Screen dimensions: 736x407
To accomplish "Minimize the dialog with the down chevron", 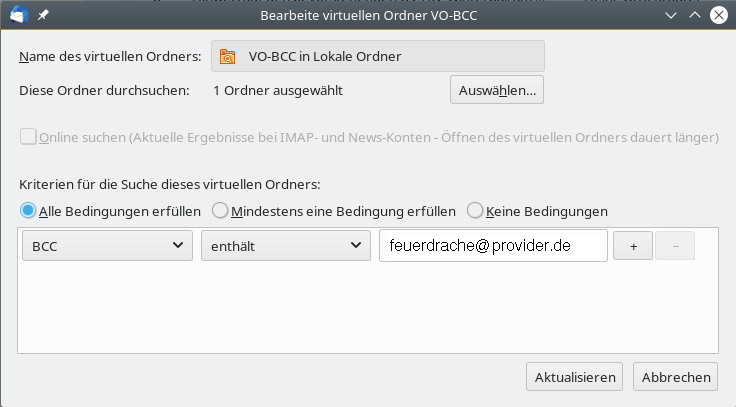I will pyautogui.click(x=671, y=15).
